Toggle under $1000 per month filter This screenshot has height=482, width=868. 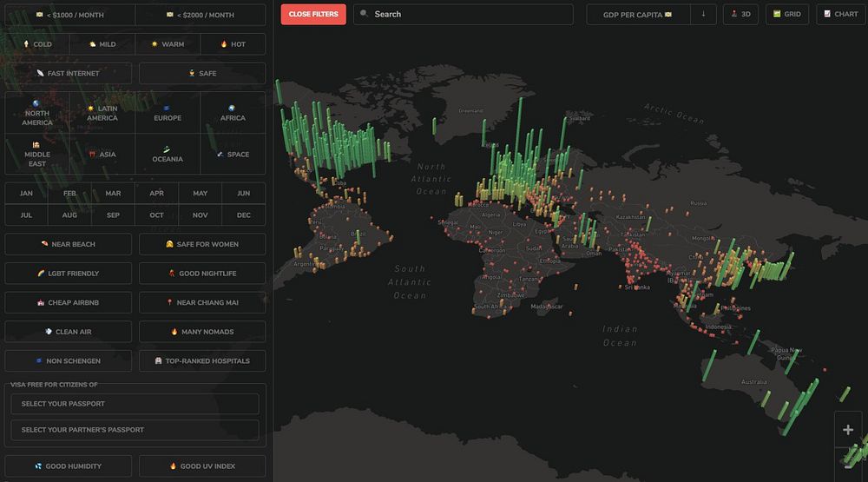(x=69, y=15)
